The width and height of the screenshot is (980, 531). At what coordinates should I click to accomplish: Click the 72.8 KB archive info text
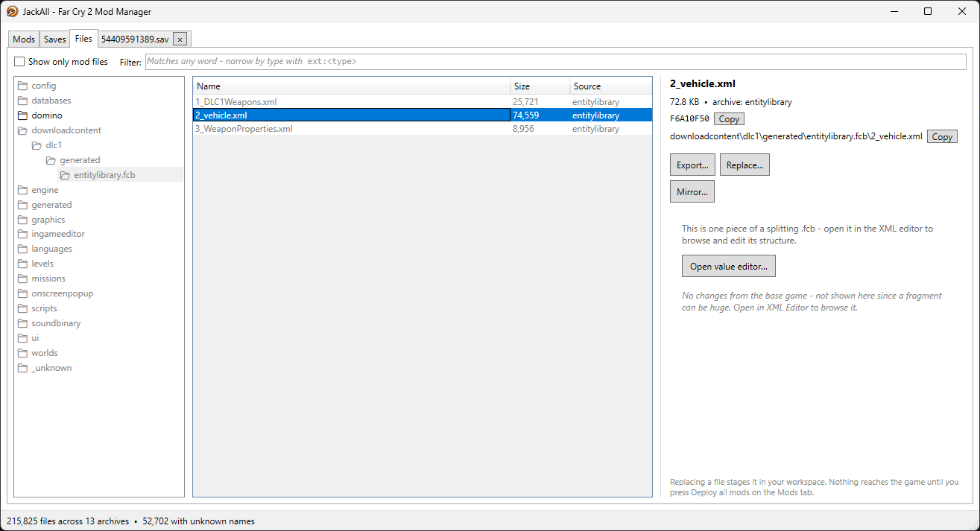(x=731, y=102)
